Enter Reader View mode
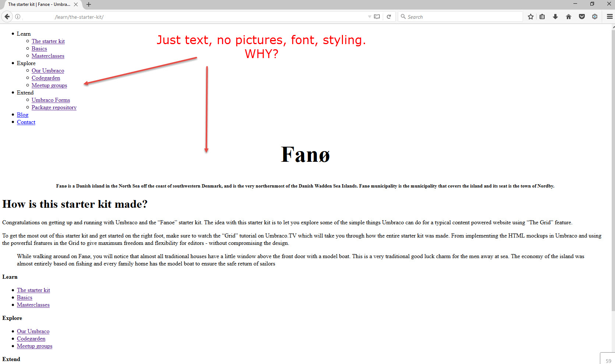This screenshot has width=615, height=364. pos(377,17)
